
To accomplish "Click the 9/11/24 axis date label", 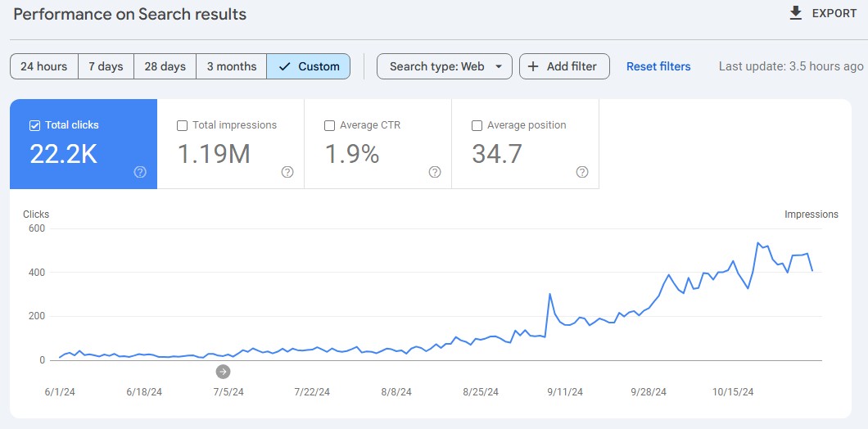I will (565, 392).
